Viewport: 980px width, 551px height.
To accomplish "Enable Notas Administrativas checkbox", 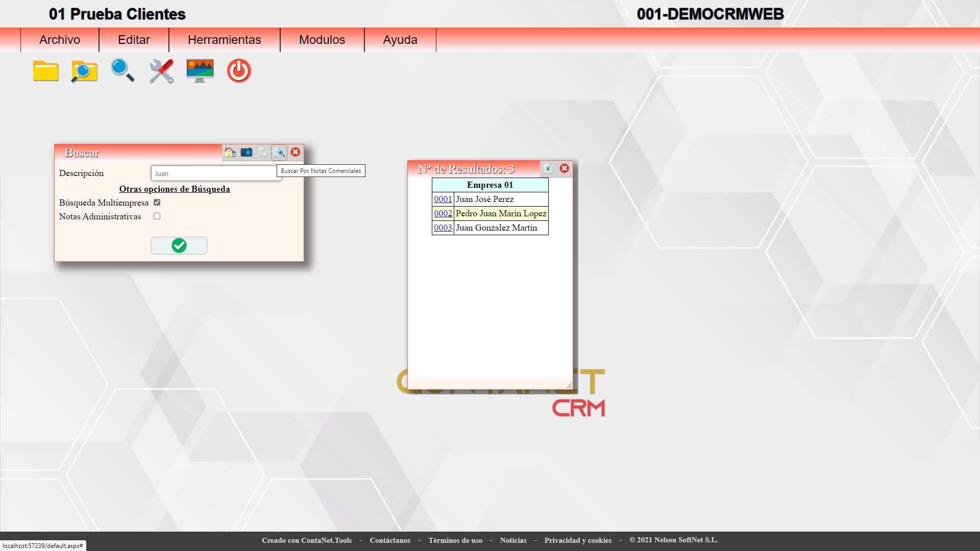I will pos(157,216).
